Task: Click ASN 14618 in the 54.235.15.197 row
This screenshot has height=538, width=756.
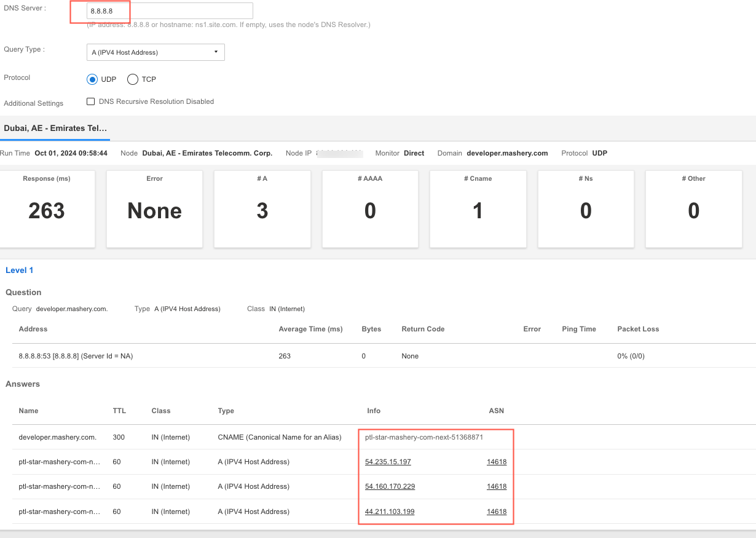Action: click(x=497, y=462)
